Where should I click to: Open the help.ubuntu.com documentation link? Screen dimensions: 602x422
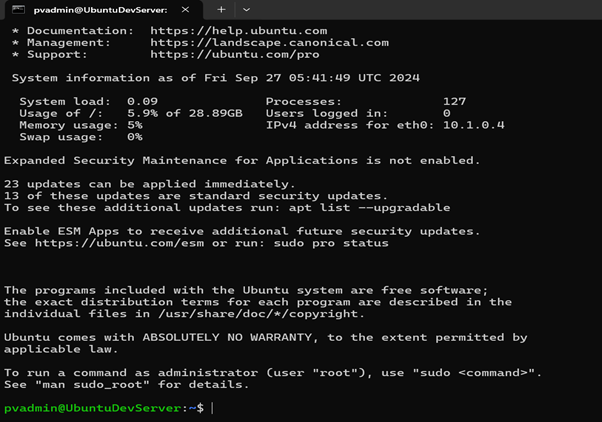pyautogui.click(x=238, y=31)
